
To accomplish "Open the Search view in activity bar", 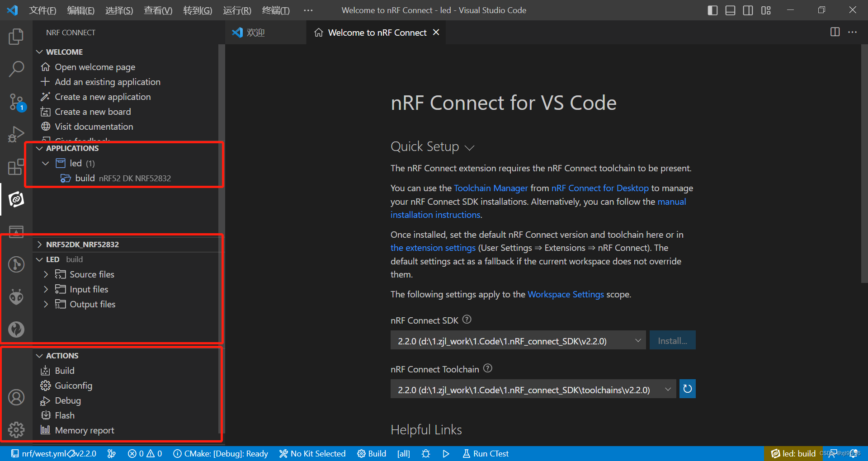I will [16, 69].
